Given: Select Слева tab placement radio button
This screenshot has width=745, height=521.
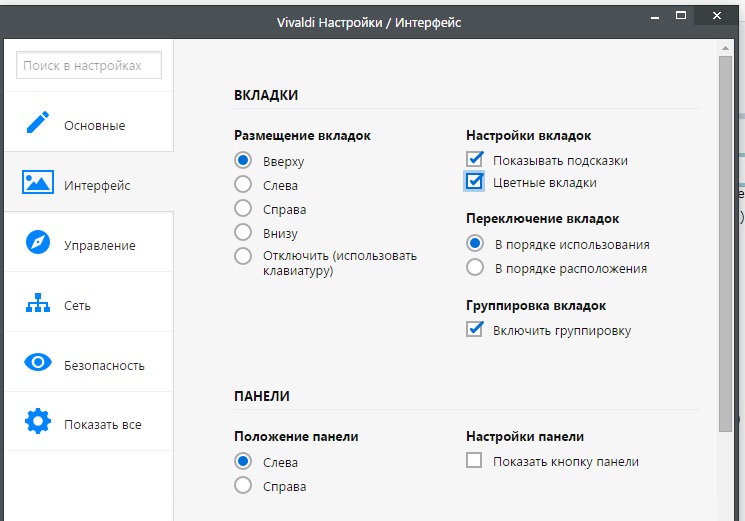Looking at the screenshot, I should 243,184.
